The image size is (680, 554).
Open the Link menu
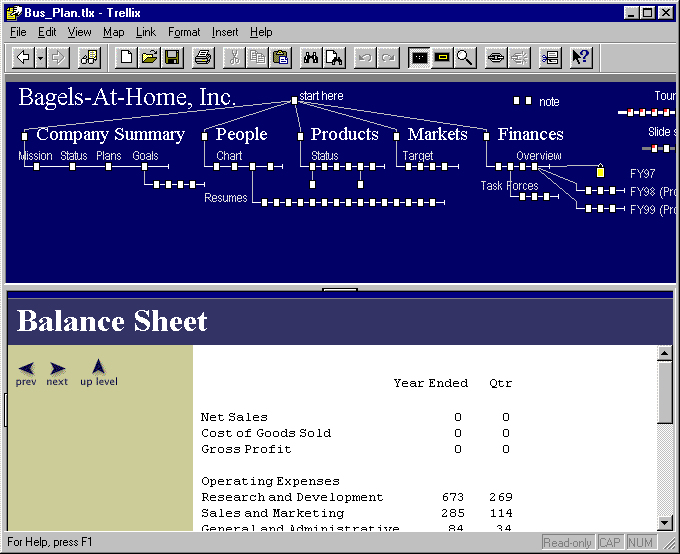pos(146,32)
